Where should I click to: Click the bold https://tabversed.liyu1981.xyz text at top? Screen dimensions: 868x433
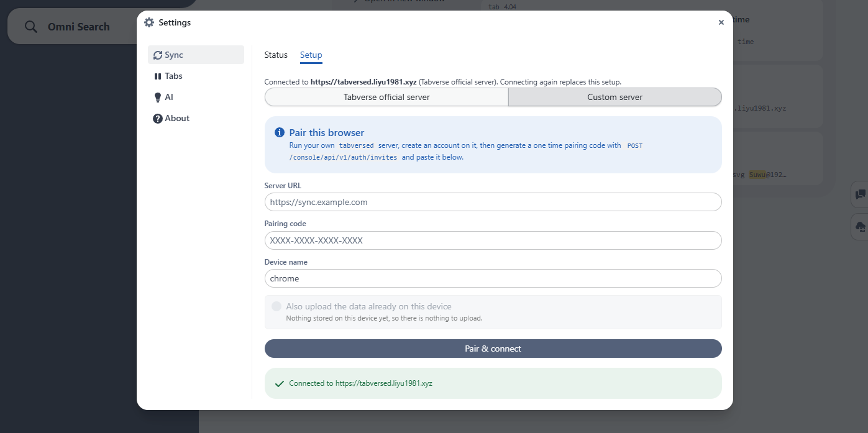pyautogui.click(x=363, y=81)
